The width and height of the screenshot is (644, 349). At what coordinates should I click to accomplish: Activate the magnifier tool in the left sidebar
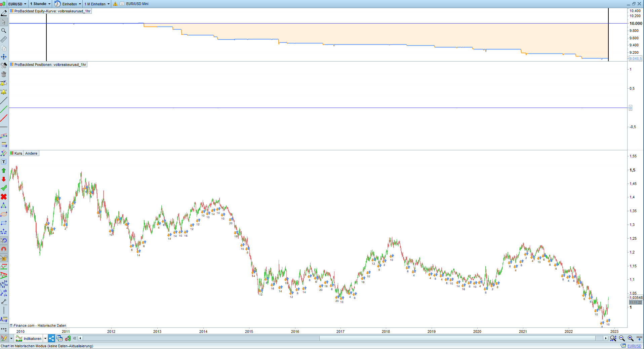4,31
